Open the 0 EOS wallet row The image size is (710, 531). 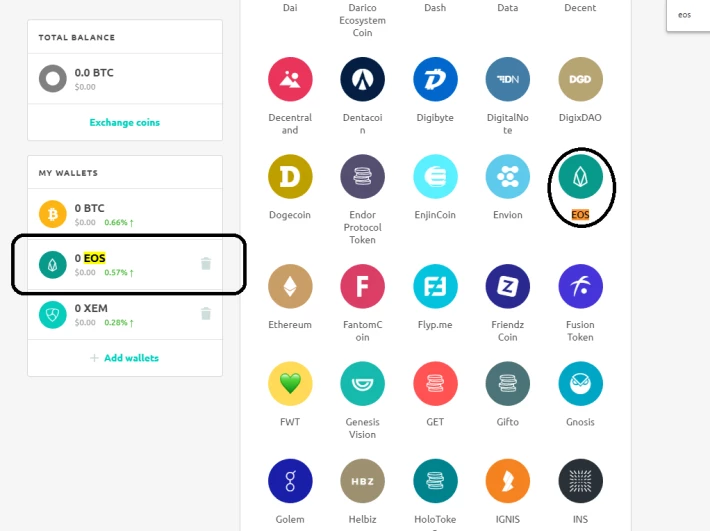125,264
